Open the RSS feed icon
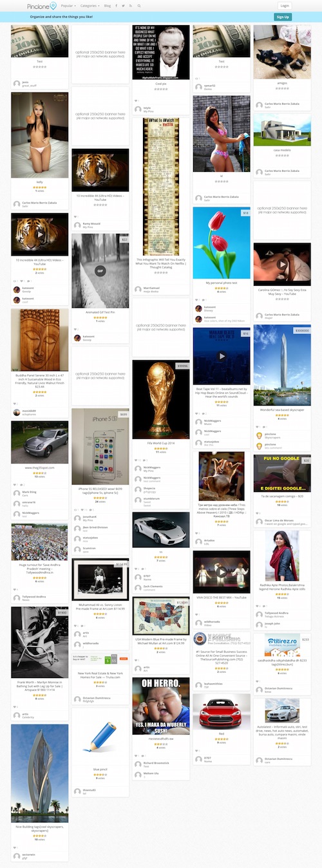Image resolution: width=322 pixels, height=868 pixels. [131, 6]
